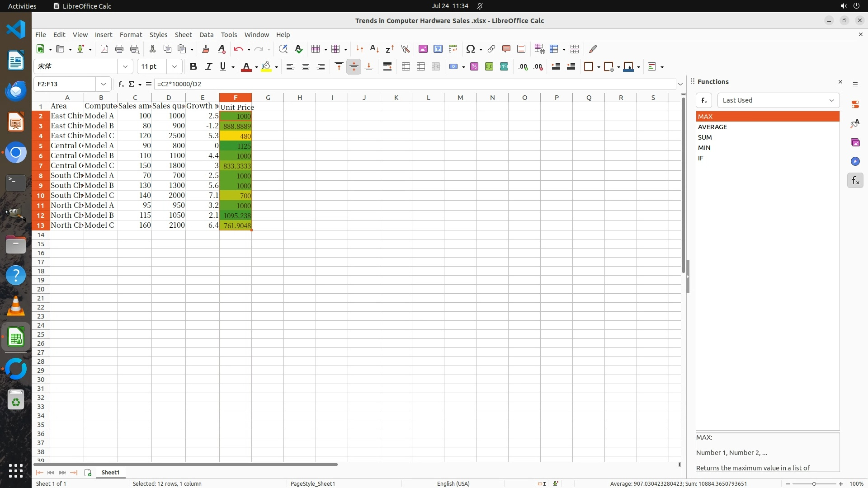Screen dimensions: 868x488
Task: Click the AutoFilter icon
Action: (x=405, y=49)
